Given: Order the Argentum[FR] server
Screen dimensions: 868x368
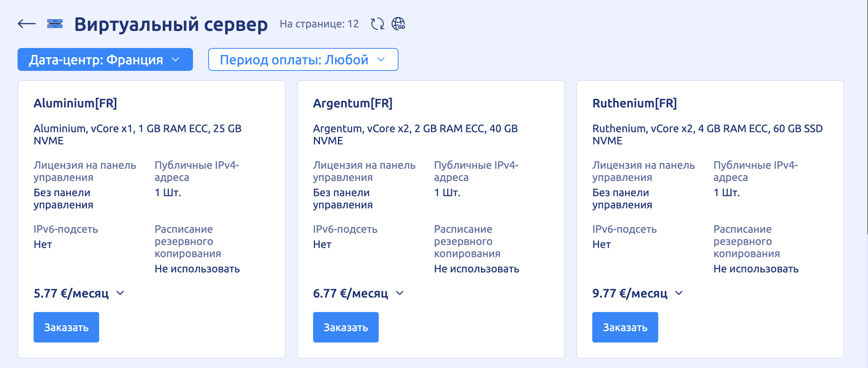Looking at the screenshot, I should tap(346, 327).
